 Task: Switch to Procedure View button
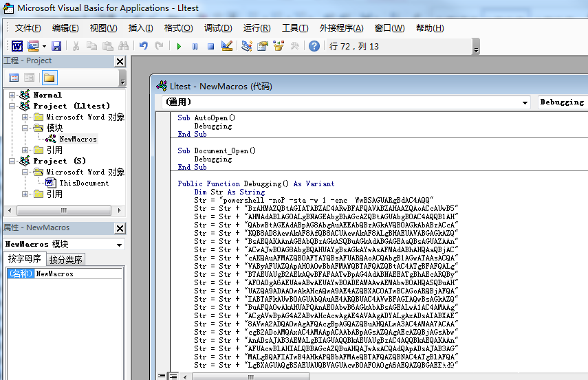pyautogui.click(x=162, y=375)
